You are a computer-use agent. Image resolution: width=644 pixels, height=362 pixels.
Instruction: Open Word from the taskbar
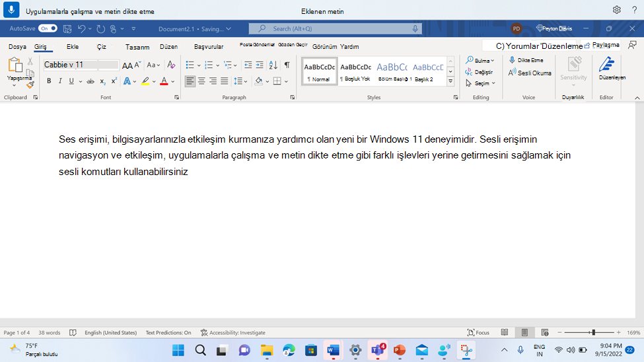click(333, 350)
